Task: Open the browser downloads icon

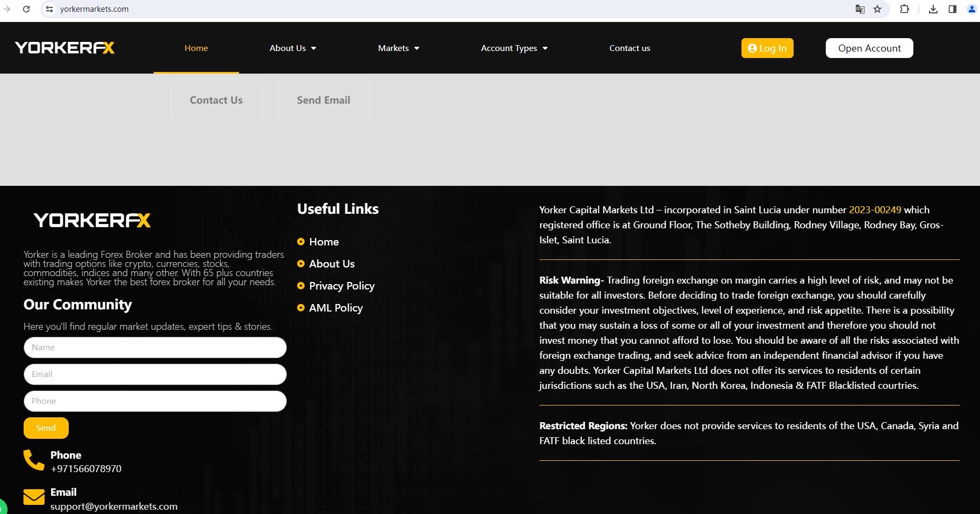Action: click(933, 9)
